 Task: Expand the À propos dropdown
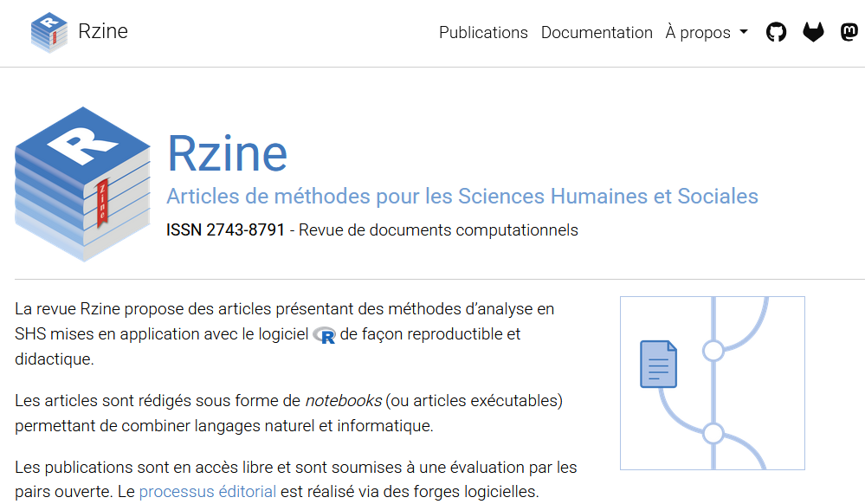[699, 33]
